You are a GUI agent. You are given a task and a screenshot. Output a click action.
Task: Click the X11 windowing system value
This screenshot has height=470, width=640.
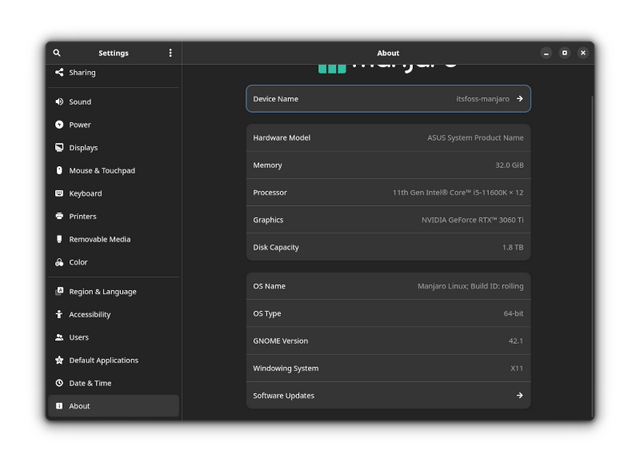pos(517,368)
